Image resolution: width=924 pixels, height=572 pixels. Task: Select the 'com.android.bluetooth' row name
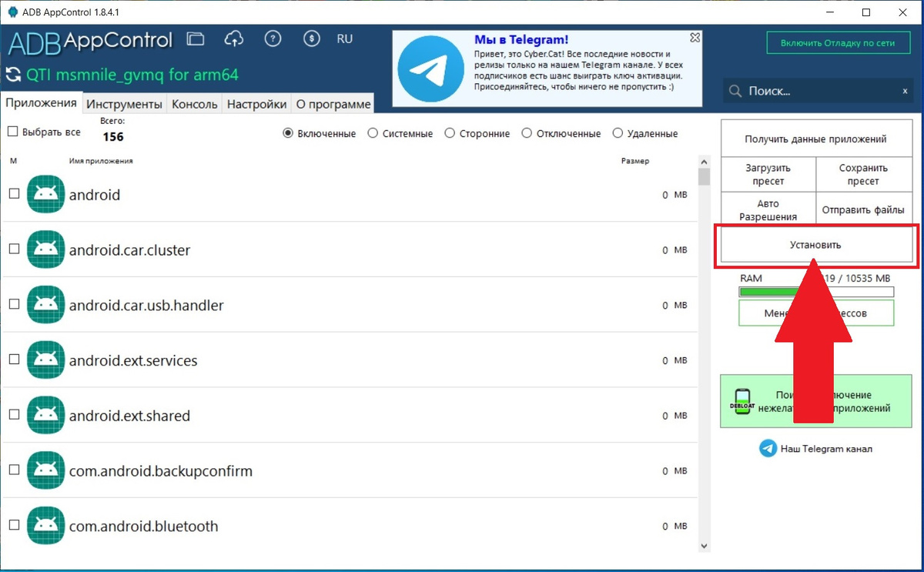click(x=144, y=527)
